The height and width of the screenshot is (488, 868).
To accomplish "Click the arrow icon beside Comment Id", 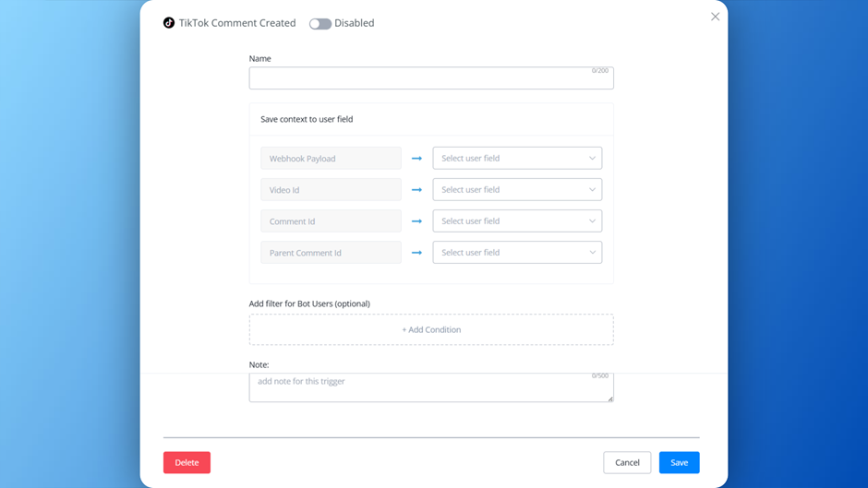I will point(416,221).
